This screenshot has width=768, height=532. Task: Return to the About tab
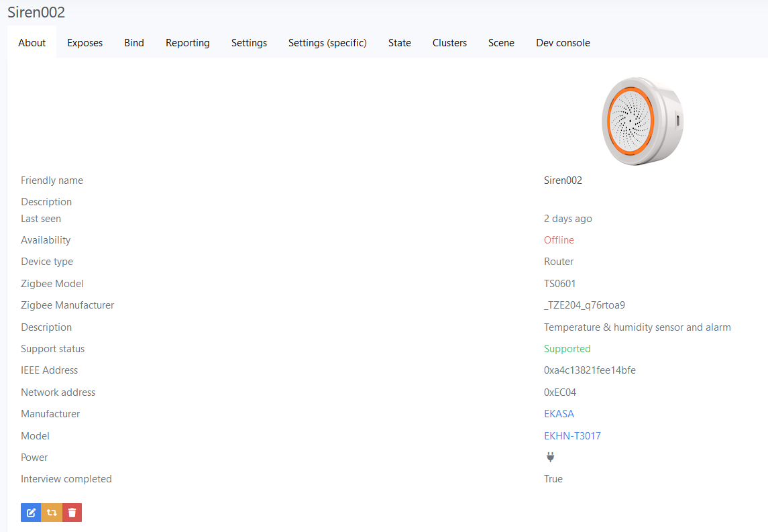coord(32,42)
